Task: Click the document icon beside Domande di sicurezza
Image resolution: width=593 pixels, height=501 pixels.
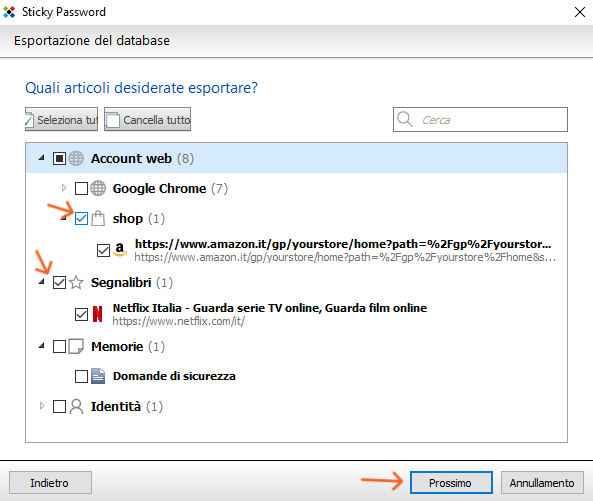Action: pyautogui.click(x=98, y=376)
